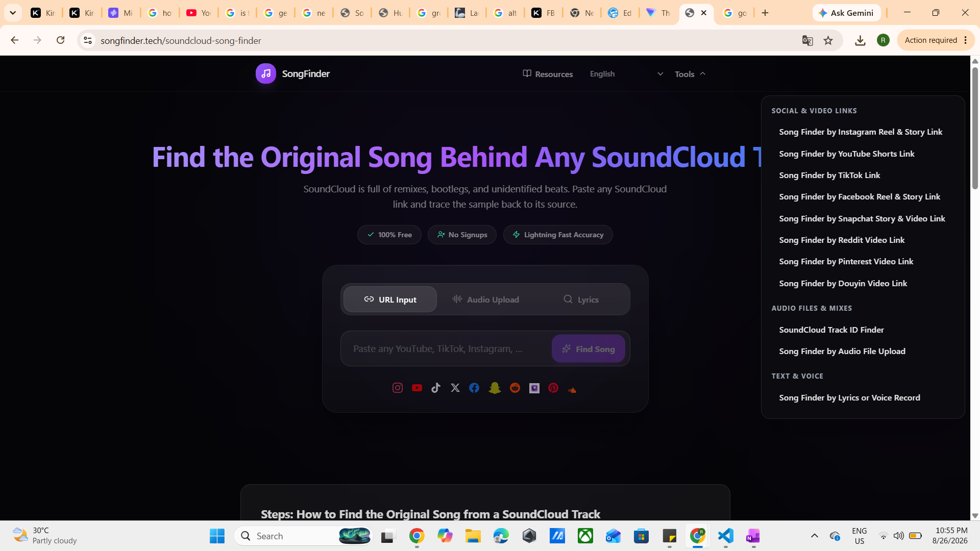
Task: Go back using the browser back arrow
Action: pyautogui.click(x=14, y=40)
